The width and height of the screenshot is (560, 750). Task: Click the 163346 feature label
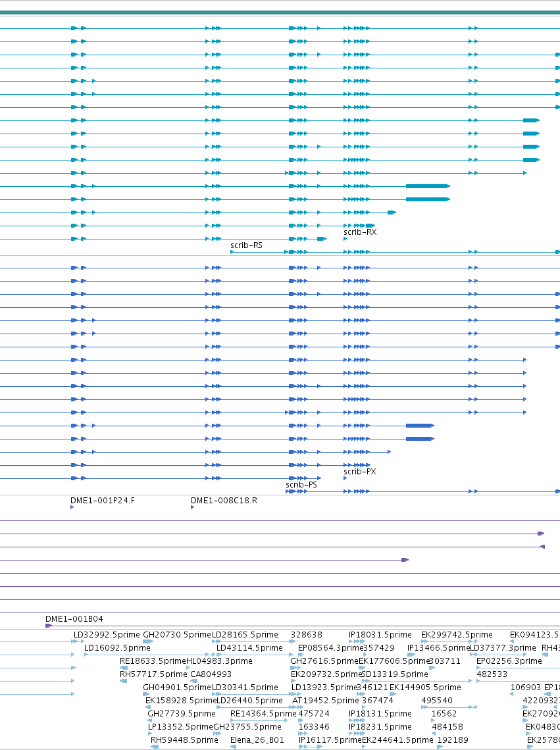coord(314,726)
